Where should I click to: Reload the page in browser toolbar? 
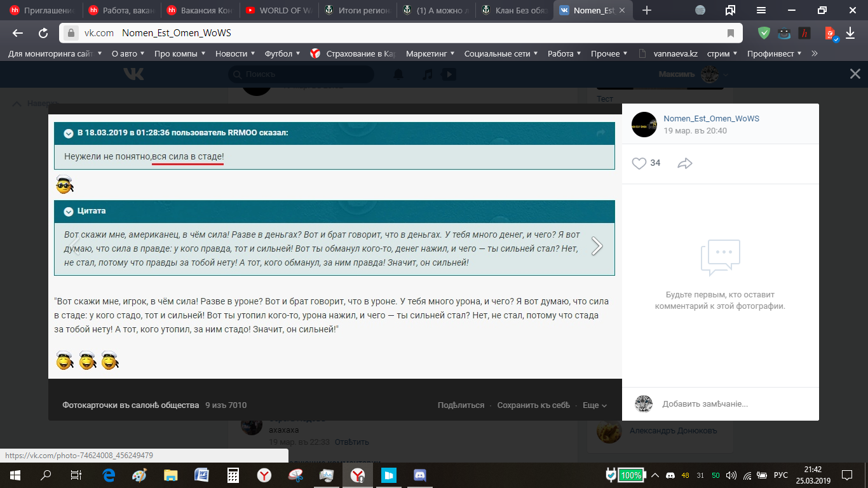[43, 33]
